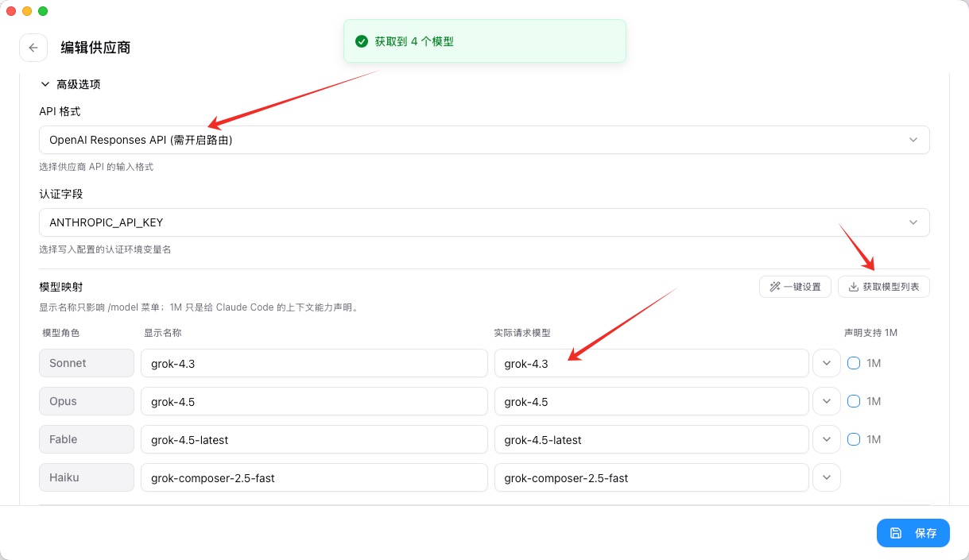Open the Haiku model dropdown arrow
This screenshot has width=969, height=560.
(827, 477)
